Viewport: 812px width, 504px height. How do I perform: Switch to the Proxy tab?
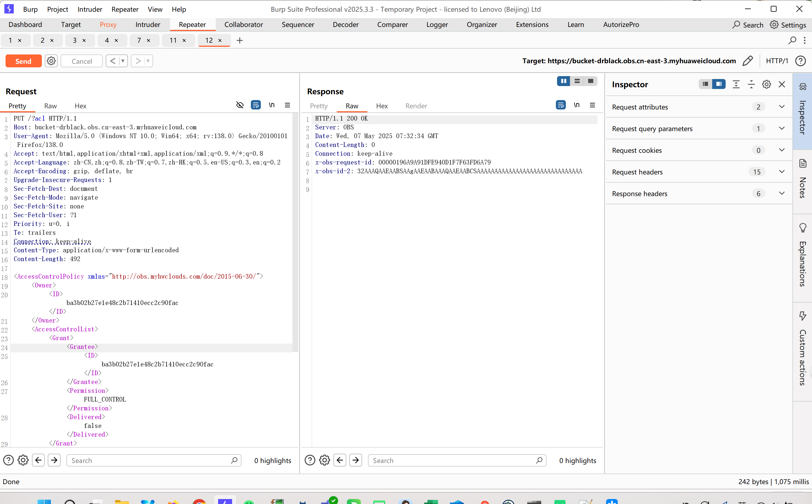click(108, 25)
